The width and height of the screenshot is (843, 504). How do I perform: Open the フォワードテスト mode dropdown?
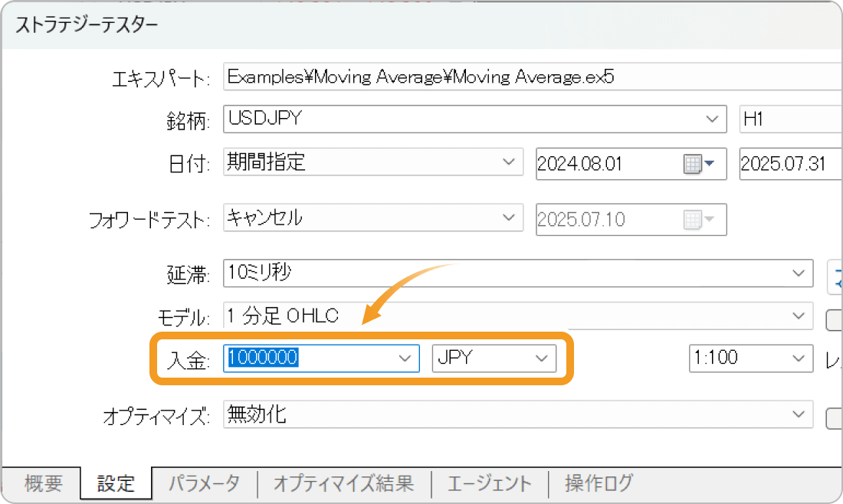[x=510, y=218]
